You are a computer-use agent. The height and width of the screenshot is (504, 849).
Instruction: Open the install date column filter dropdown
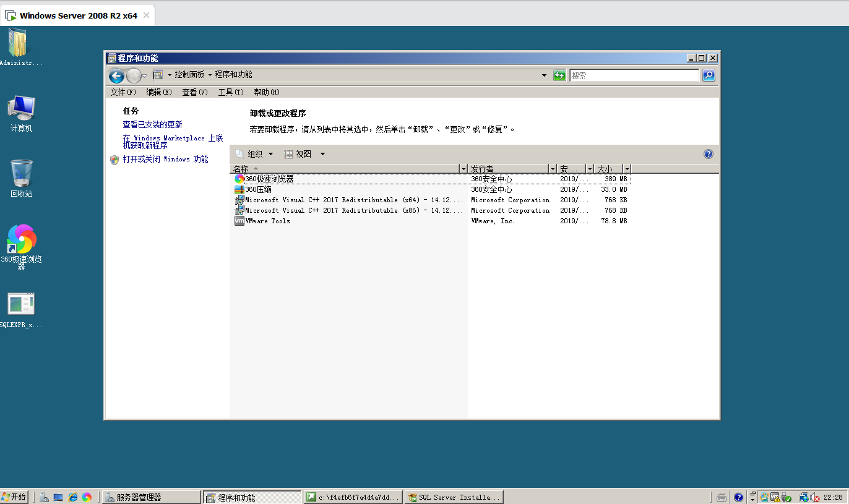pos(590,169)
